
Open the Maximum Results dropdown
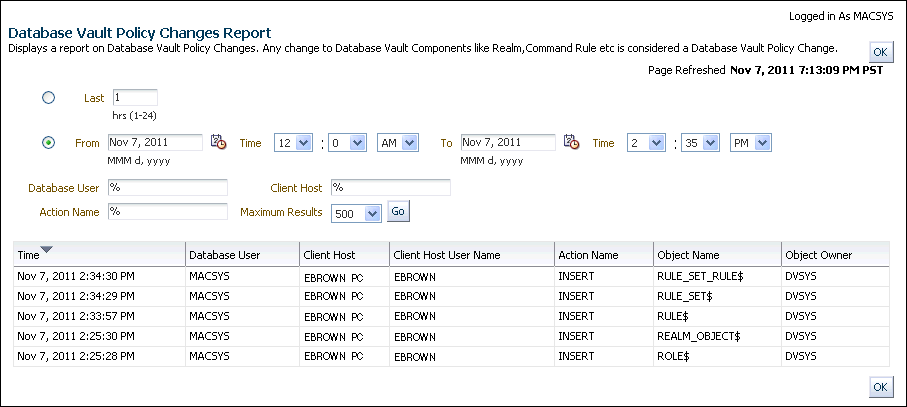coord(356,213)
